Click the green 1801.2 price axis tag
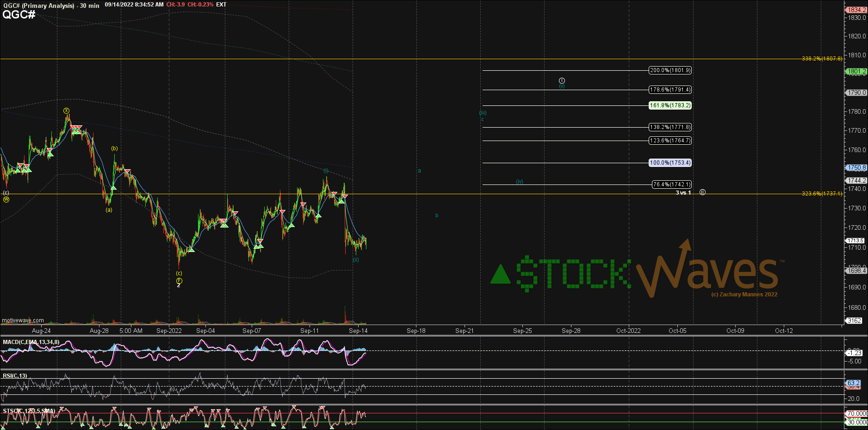Viewport: 868px width, 430px height. (856, 71)
